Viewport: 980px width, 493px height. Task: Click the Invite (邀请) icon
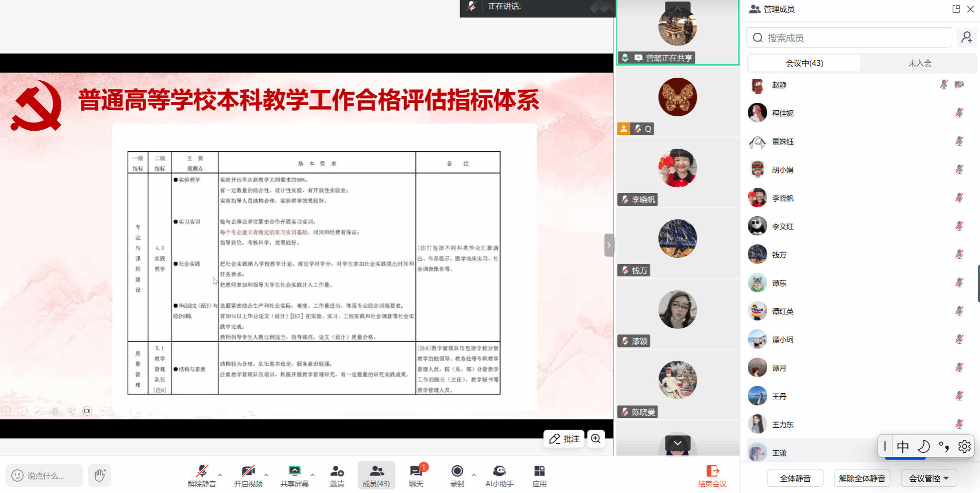point(337,476)
